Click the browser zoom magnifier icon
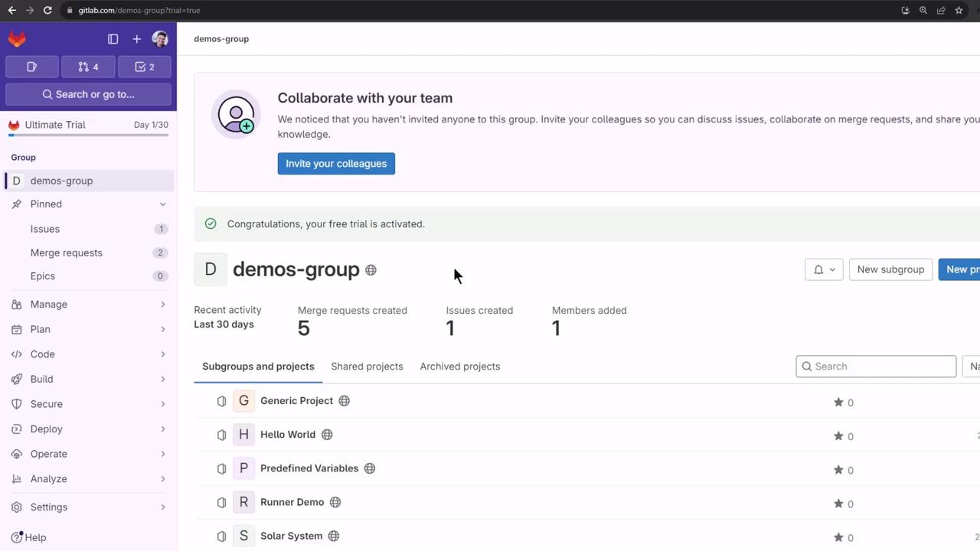The image size is (980, 551). 923,10
